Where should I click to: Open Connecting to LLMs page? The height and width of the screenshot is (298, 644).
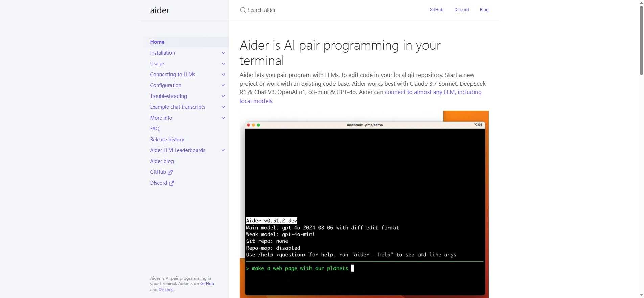click(x=172, y=74)
